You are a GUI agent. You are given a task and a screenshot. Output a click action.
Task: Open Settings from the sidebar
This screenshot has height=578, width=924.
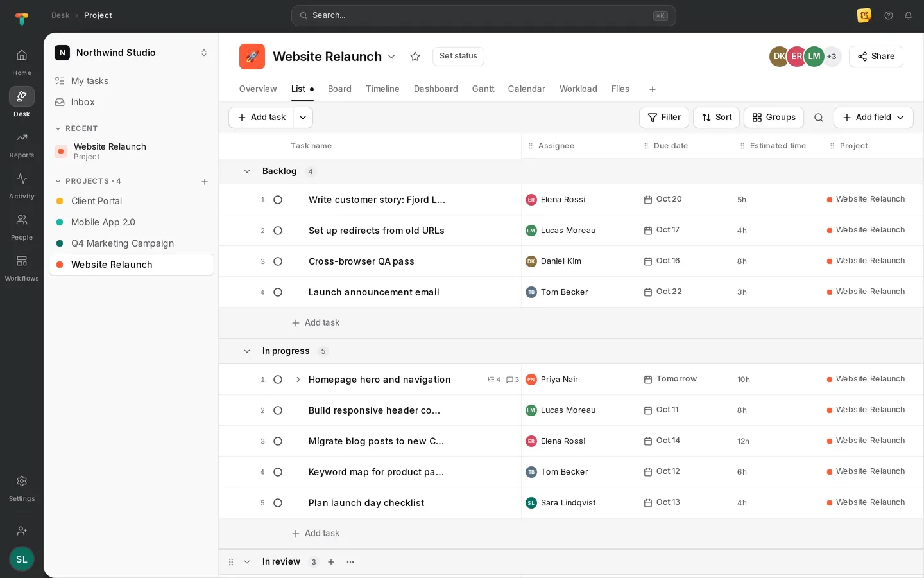[x=22, y=488]
